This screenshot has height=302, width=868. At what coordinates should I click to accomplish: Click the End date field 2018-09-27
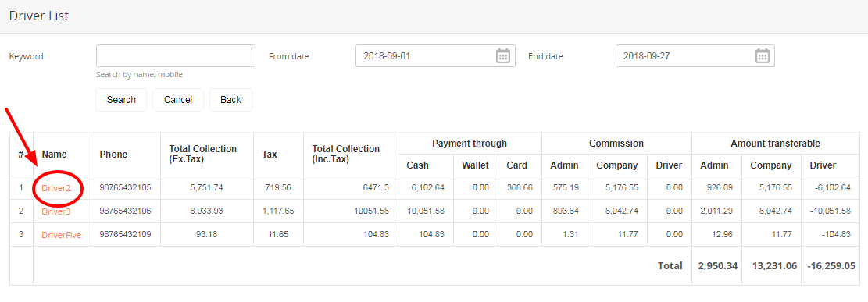click(x=695, y=56)
